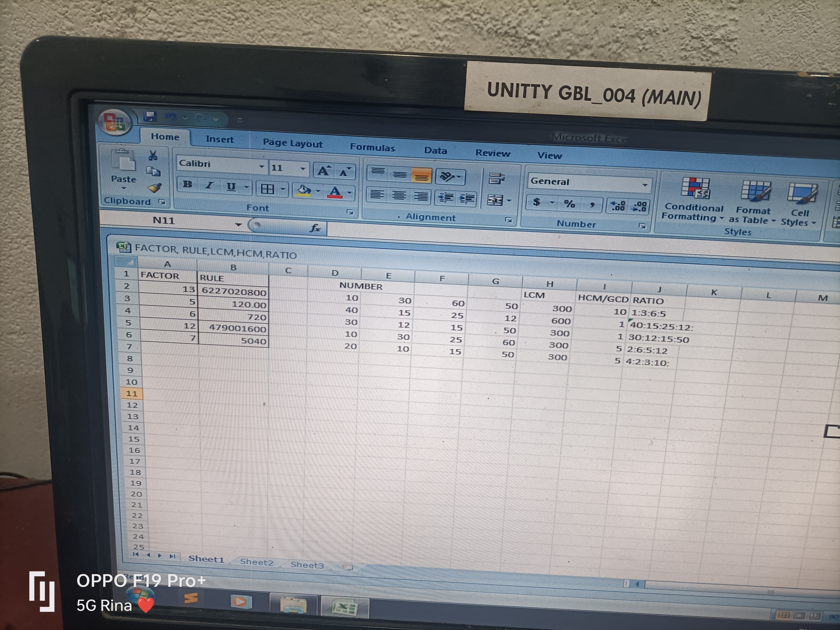This screenshot has width=840, height=630.
Task: Select cell B2 containing 6227020800
Action: (x=234, y=292)
